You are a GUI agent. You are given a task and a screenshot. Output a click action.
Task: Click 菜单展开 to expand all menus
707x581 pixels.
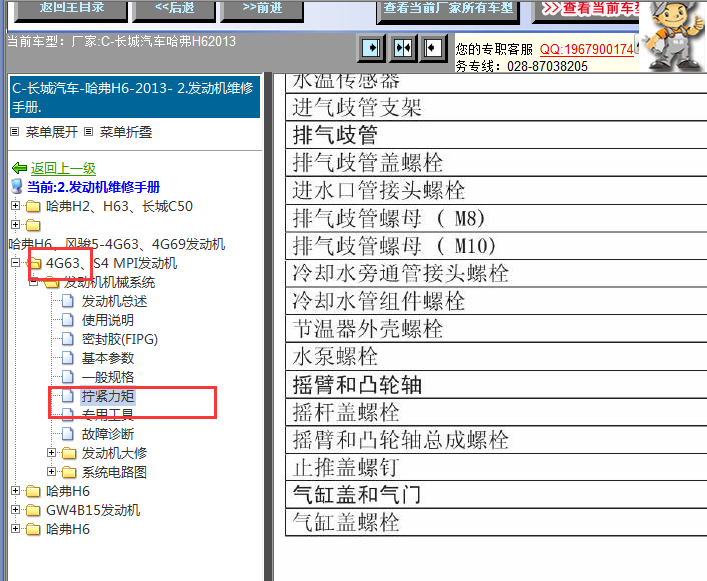(51, 132)
